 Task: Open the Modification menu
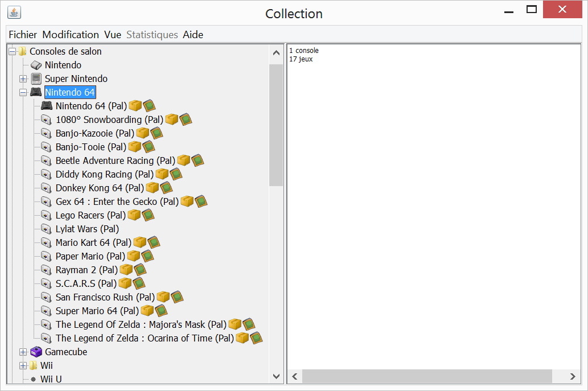tap(71, 35)
